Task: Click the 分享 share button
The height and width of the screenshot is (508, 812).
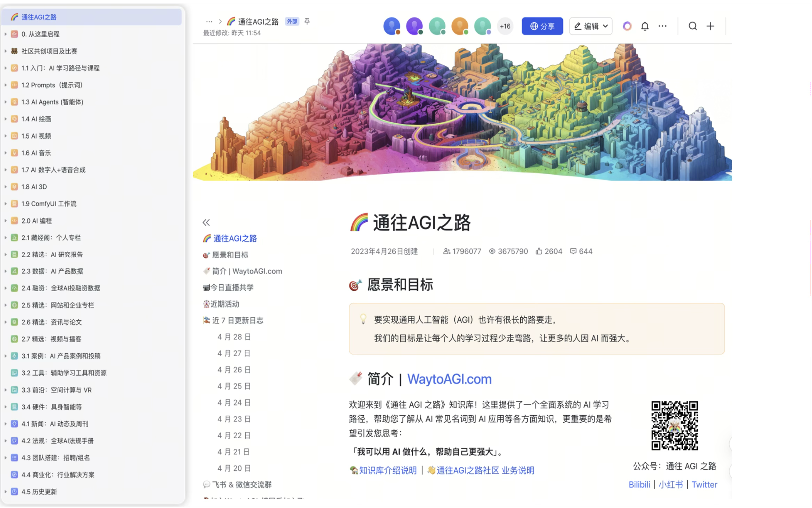Action: [542, 26]
